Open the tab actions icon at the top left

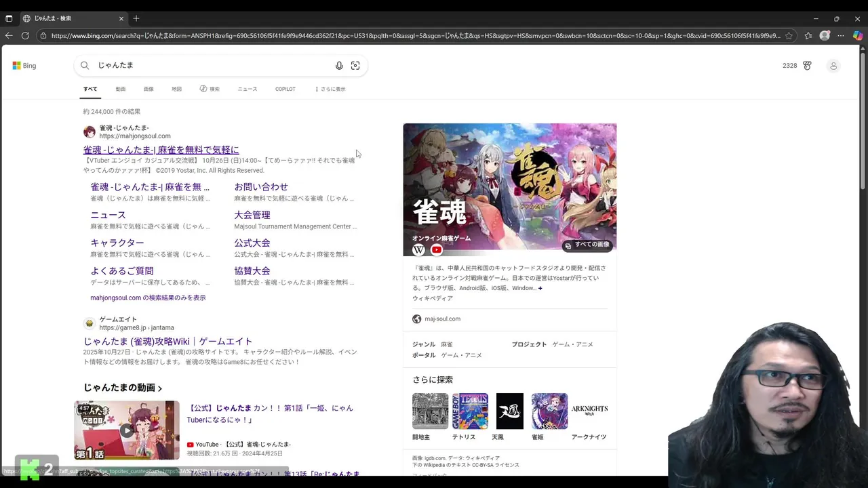point(9,18)
